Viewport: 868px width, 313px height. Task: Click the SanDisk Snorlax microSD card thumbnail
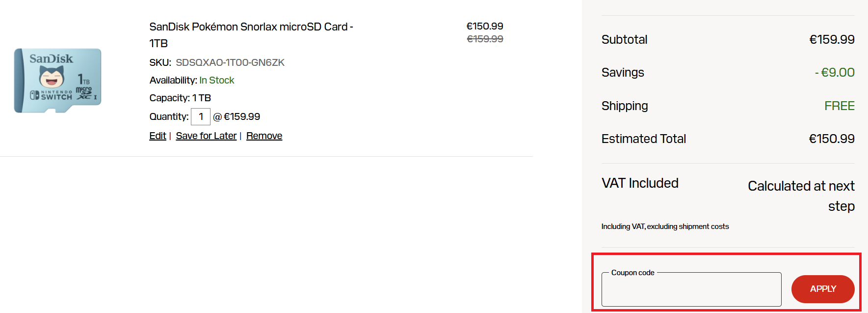coord(58,80)
